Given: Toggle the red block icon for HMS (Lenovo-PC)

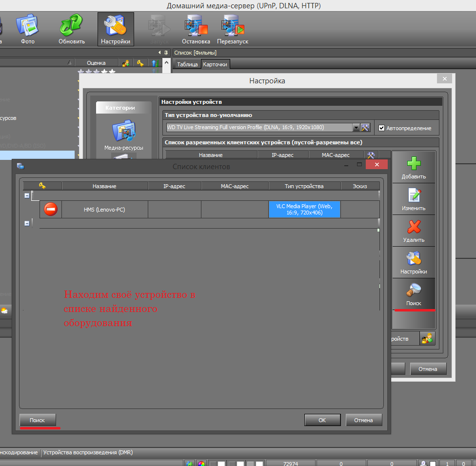Looking at the screenshot, I should tap(51, 209).
